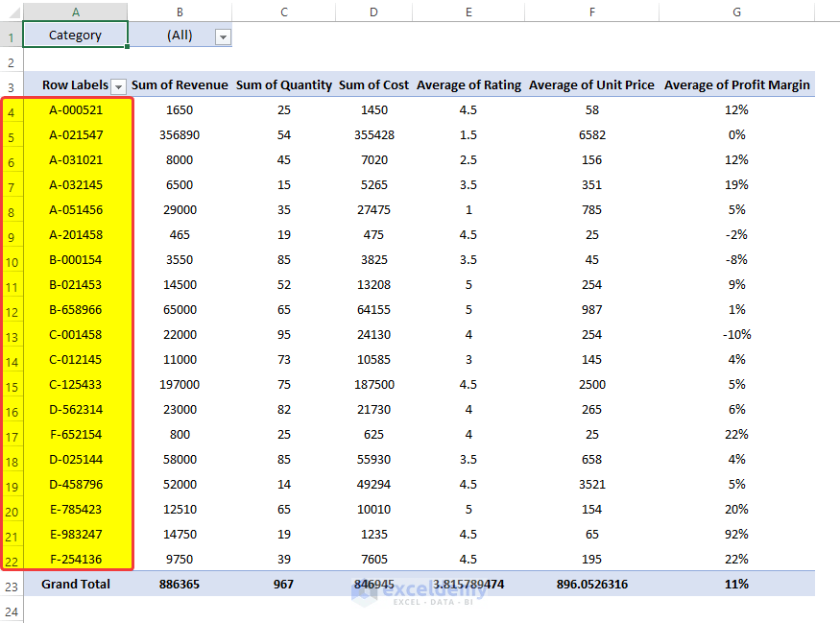Select column D header above Sum of Cost

373,9
